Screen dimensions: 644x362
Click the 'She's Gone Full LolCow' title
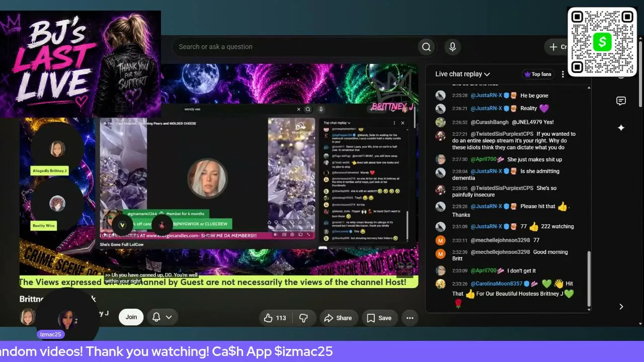pos(121,245)
